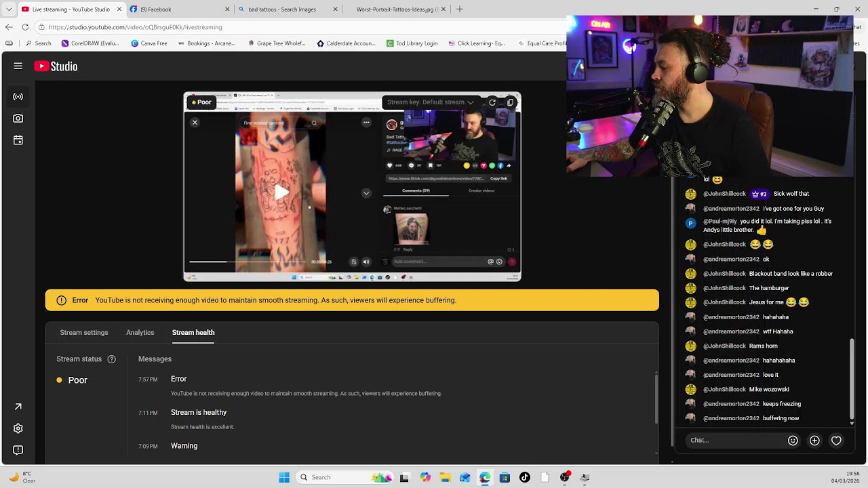Click the stream preview video thumbnail
This screenshot has height=488, width=868.
(x=352, y=186)
